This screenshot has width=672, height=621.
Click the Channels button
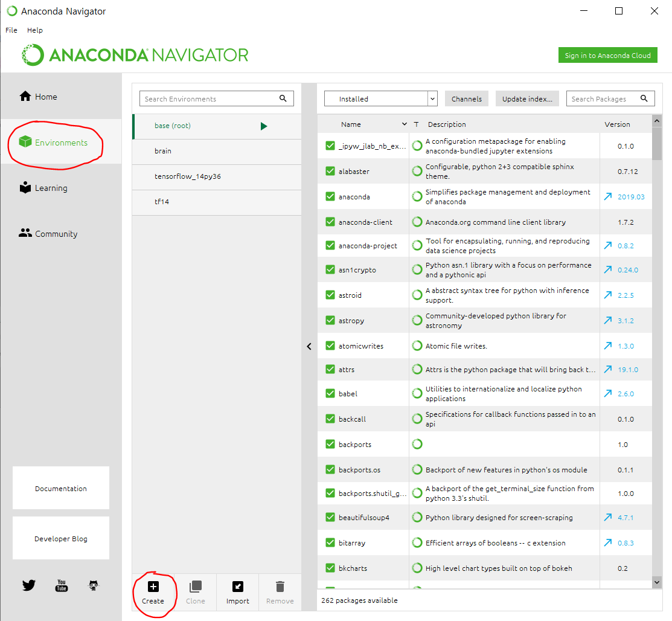[x=466, y=98]
